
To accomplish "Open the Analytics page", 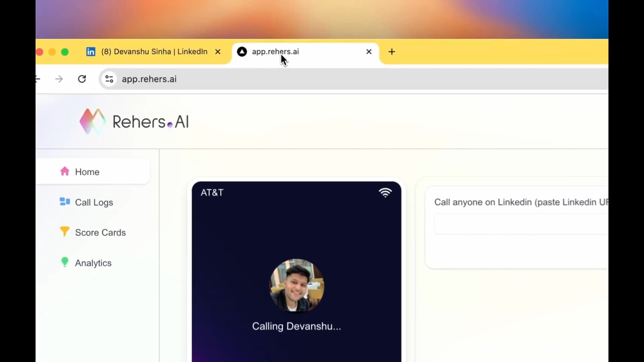I will pos(93,263).
